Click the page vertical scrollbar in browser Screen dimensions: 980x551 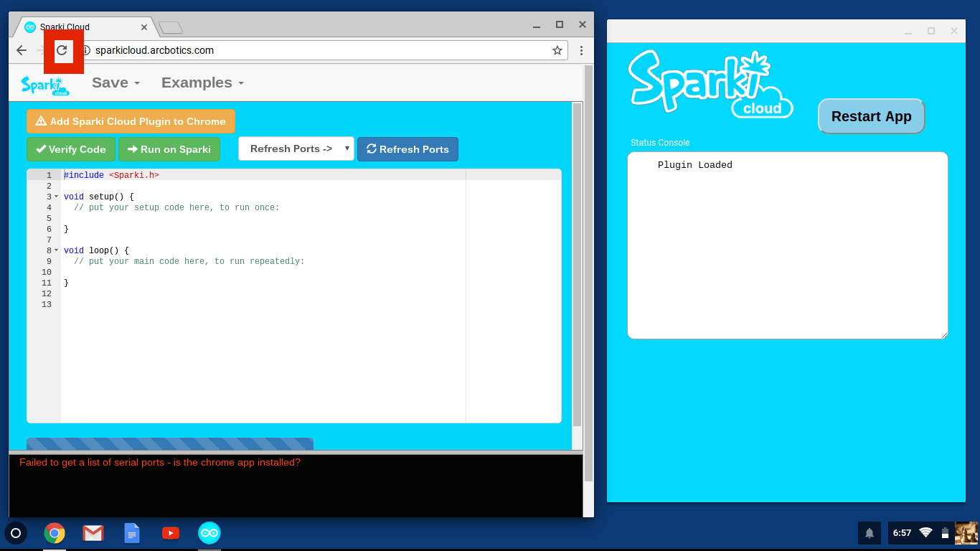tap(588, 273)
